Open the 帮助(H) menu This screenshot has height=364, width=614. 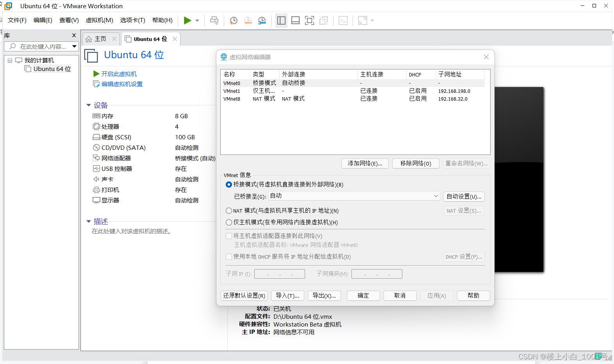(162, 20)
